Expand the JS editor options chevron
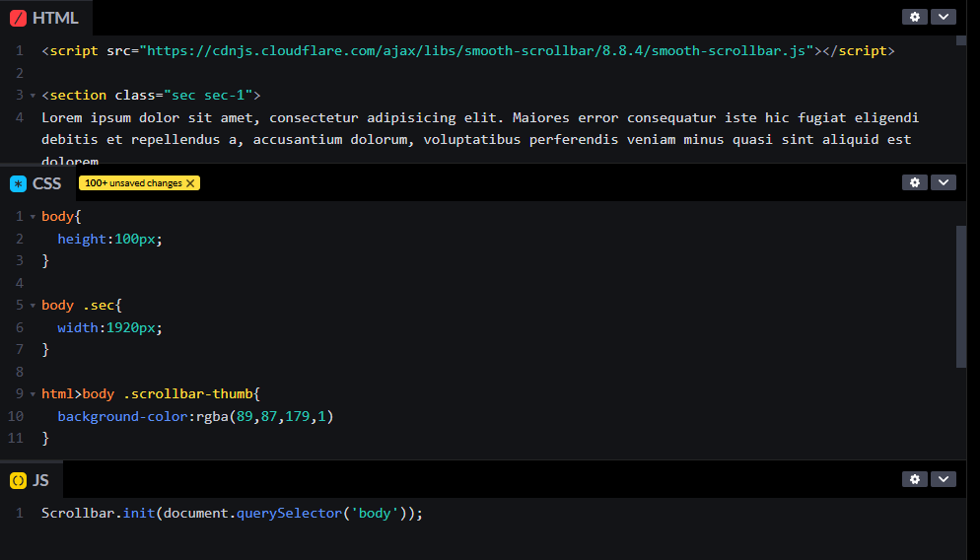 944,479
